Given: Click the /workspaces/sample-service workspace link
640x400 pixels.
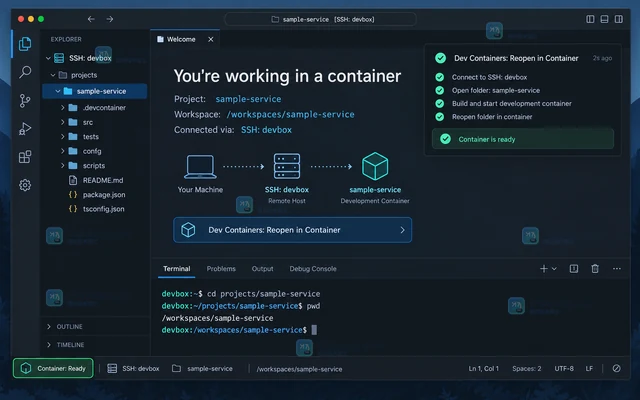Looking at the screenshot, I should tap(291, 115).
